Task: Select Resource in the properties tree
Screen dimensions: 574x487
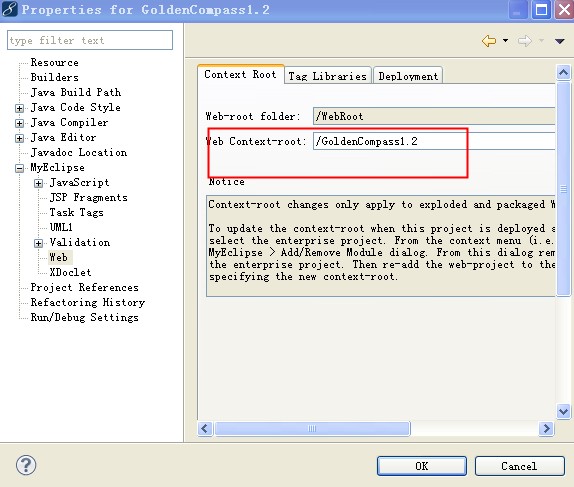Action: click(x=55, y=63)
